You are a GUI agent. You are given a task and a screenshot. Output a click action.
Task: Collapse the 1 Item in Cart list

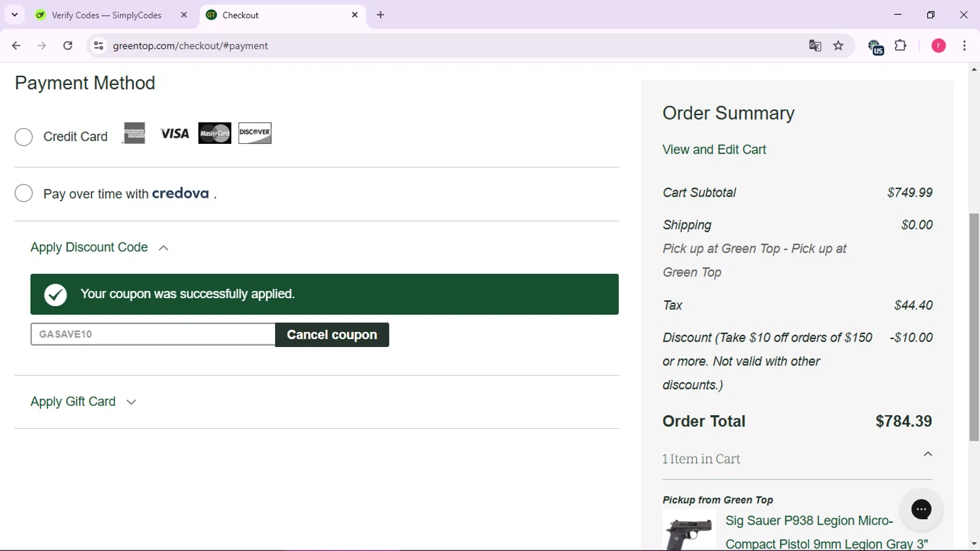(x=928, y=454)
